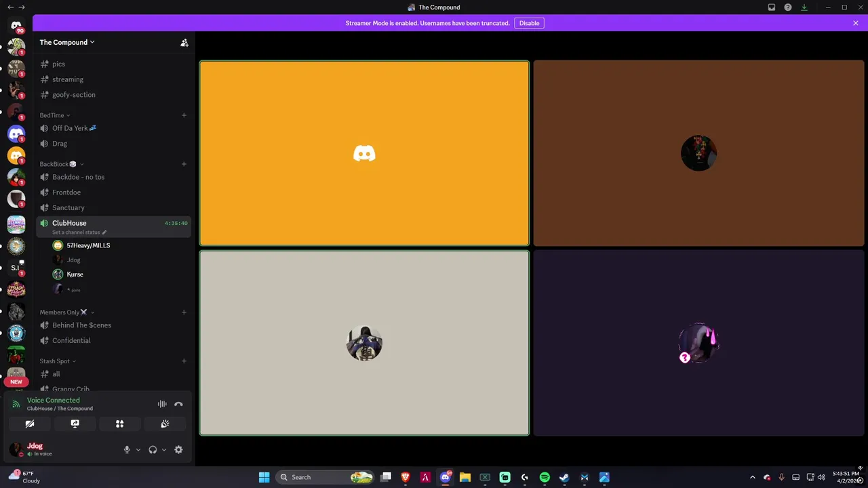
Task: Open the streaming text channel
Action: tap(113, 79)
